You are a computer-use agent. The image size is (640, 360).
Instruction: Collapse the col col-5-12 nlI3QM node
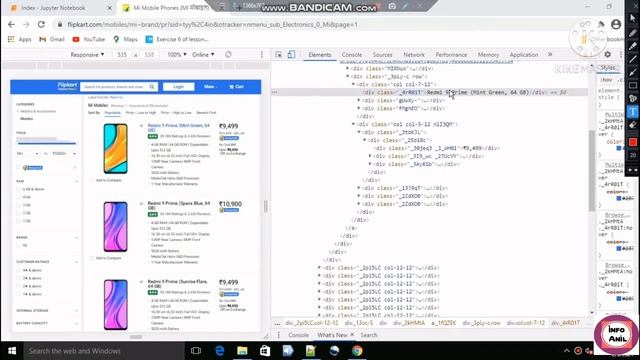353,124
